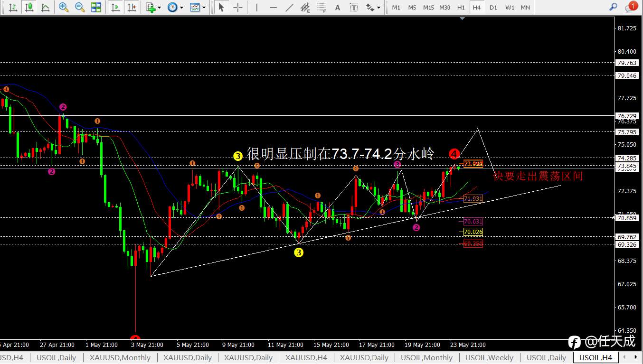The image size is (643, 364).
Task: Switch timeframe to MN
Action: pos(525,8)
